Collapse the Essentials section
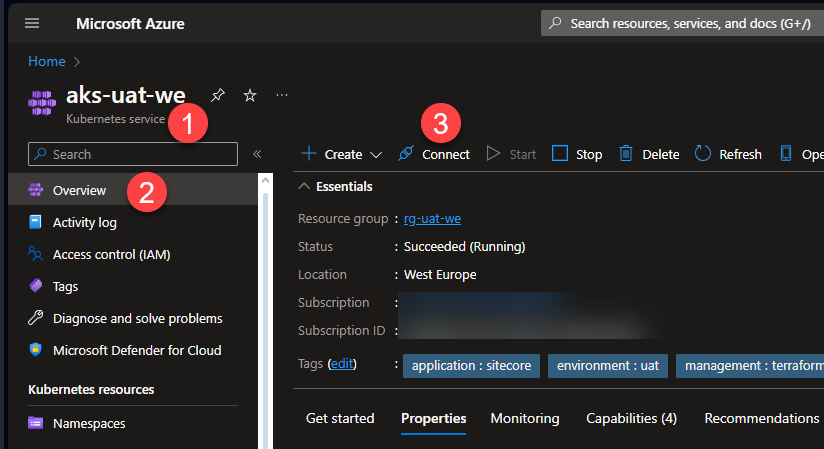This screenshot has width=824, height=449. pyautogui.click(x=304, y=186)
